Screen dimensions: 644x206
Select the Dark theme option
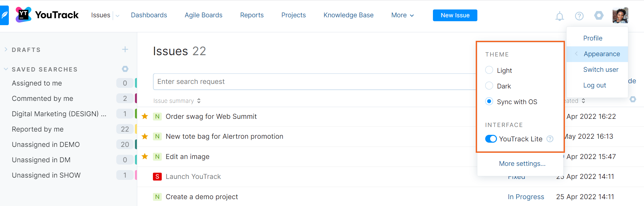point(489,86)
